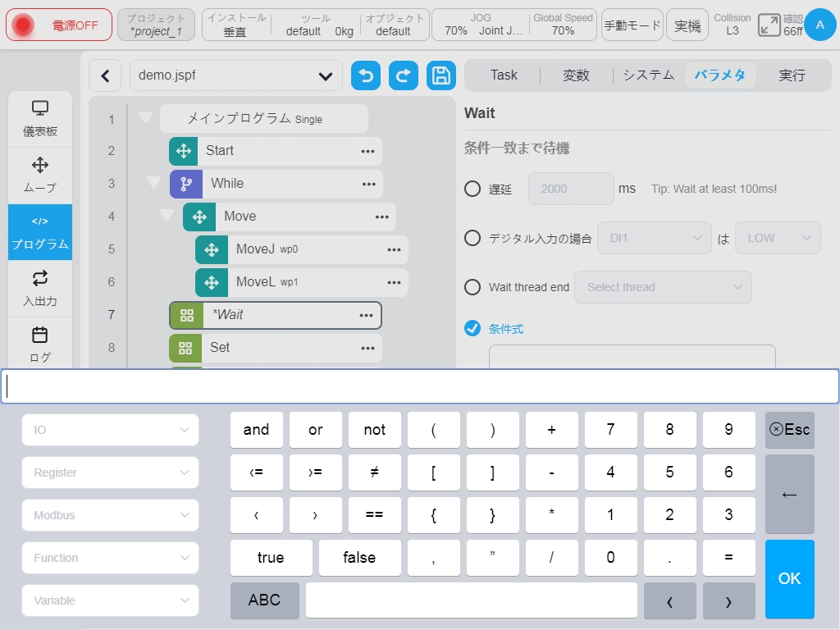Click the keyboard space bar

point(472,600)
